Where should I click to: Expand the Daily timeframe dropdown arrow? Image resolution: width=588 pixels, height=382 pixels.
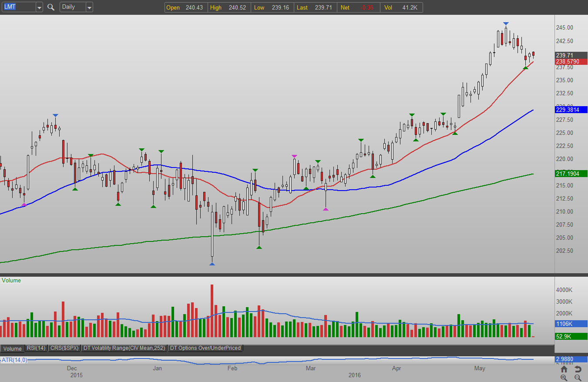(89, 7)
